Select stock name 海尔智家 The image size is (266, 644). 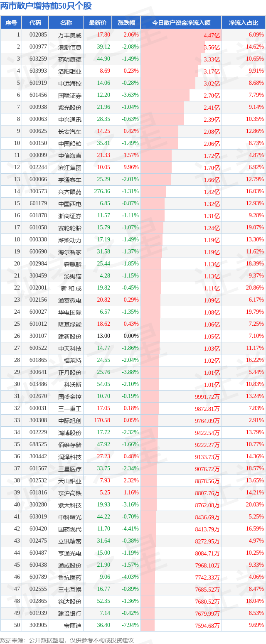tap(70, 252)
